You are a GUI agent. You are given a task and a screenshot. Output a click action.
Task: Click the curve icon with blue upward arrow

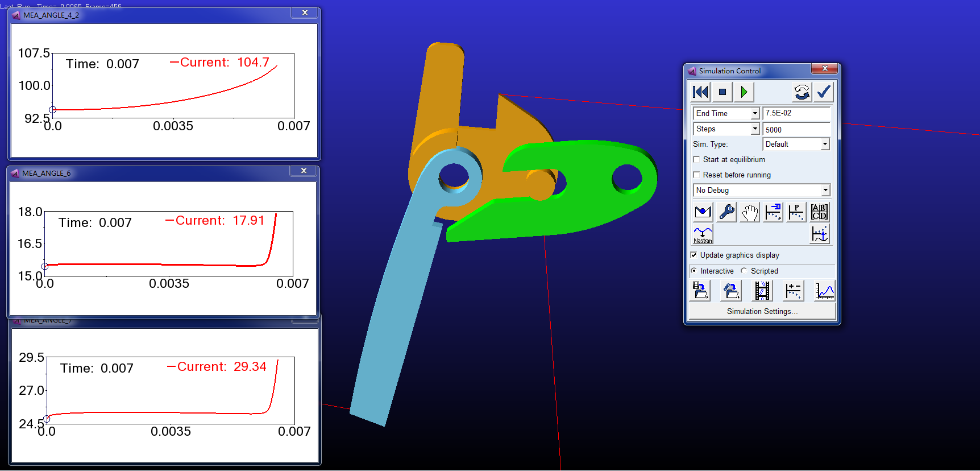[x=820, y=234]
